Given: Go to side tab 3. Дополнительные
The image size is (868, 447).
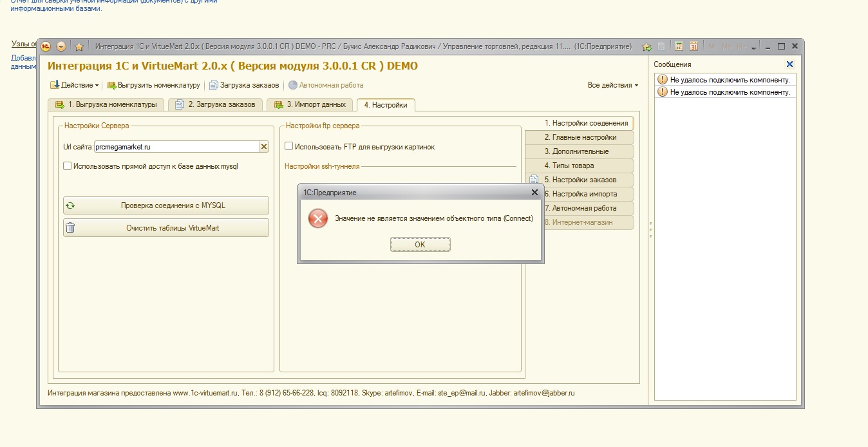Looking at the screenshot, I should (580, 151).
